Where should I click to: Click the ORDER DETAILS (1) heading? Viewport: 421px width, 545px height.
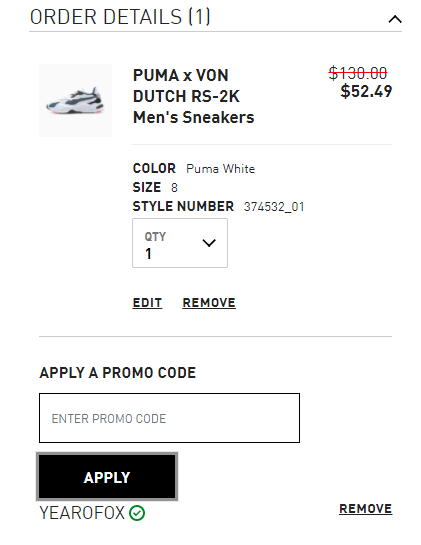tap(120, 17)
